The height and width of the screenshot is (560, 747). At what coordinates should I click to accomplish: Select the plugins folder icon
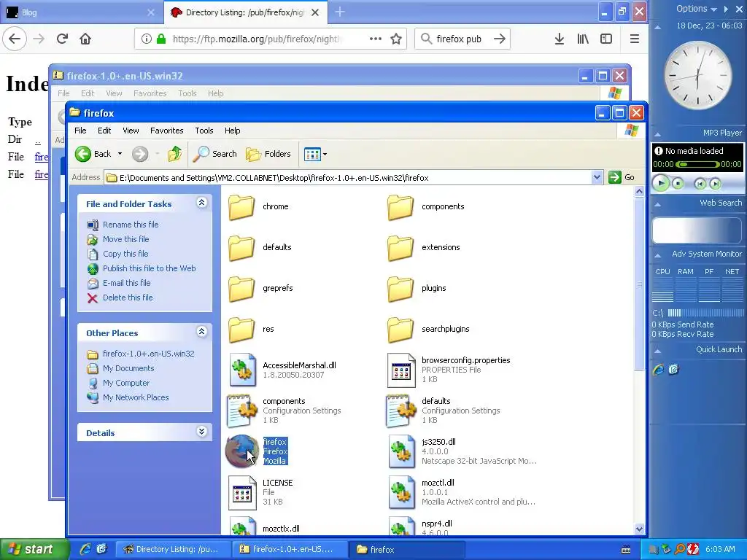pos(400,289)
